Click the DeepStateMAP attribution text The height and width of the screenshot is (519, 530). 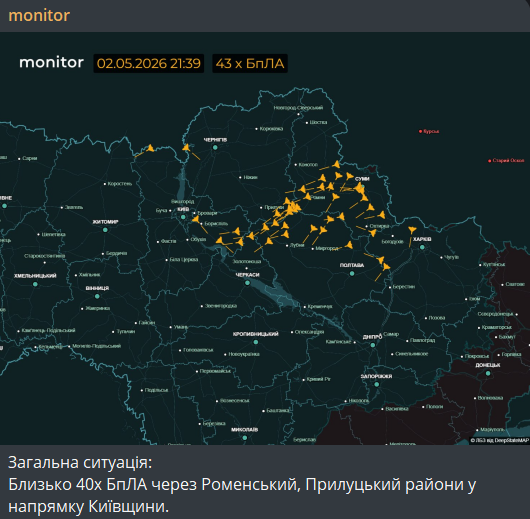point(500,440)
